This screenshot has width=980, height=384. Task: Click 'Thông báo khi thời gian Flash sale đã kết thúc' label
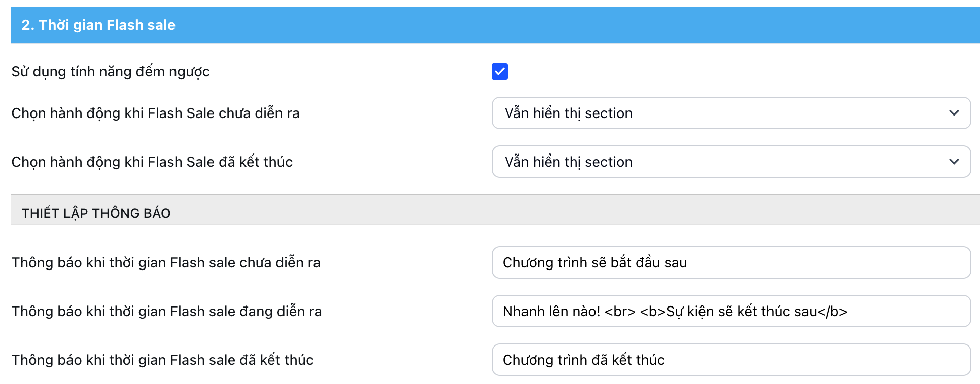point(162,360)
